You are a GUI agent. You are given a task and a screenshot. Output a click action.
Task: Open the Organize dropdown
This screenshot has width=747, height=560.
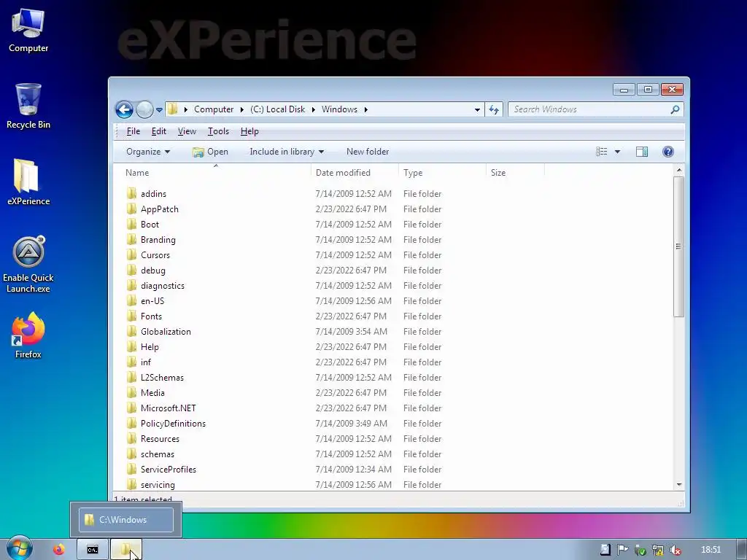[x=148, y=152]
